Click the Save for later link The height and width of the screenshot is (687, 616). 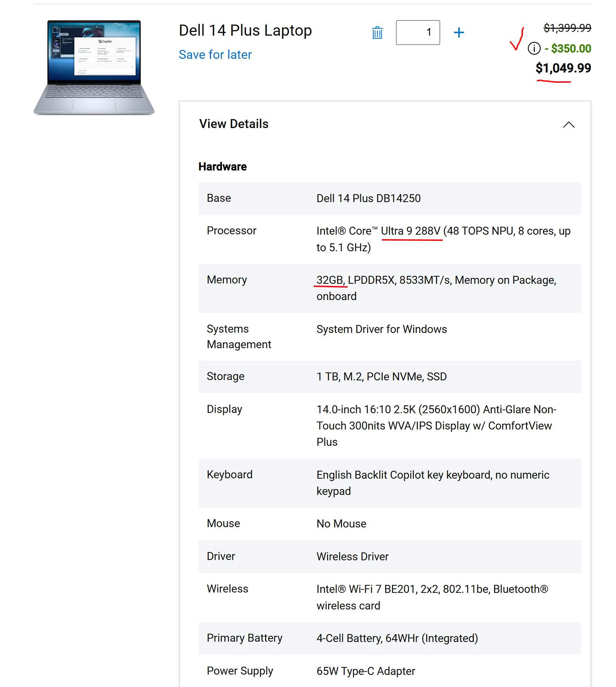(x=215, y=55)
